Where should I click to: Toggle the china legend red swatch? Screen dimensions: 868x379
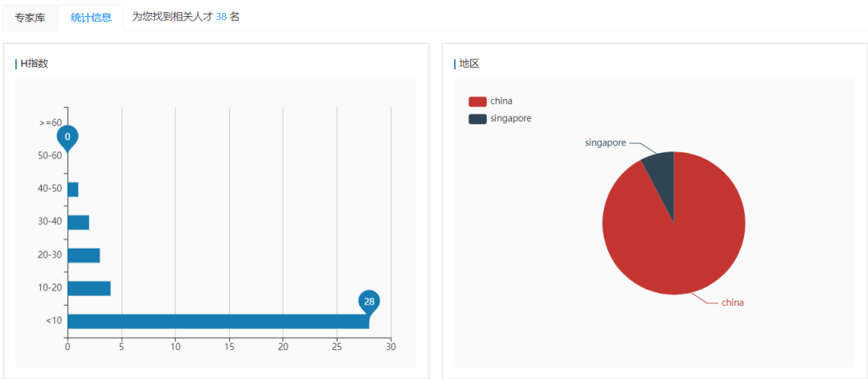[477, 101]
